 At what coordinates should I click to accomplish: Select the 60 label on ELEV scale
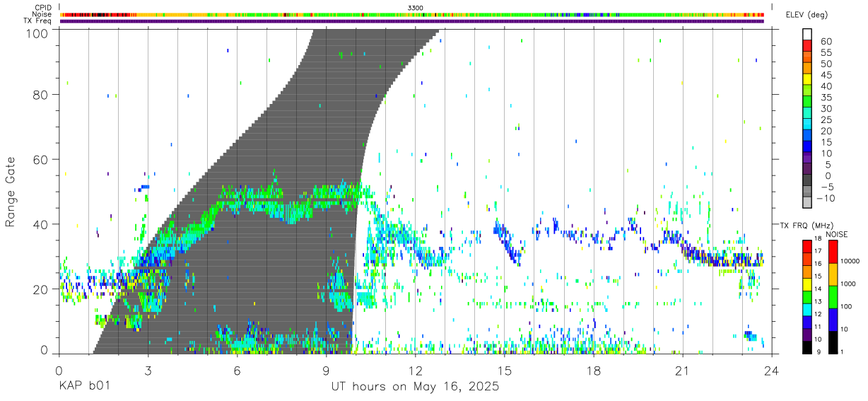(825, 41)
